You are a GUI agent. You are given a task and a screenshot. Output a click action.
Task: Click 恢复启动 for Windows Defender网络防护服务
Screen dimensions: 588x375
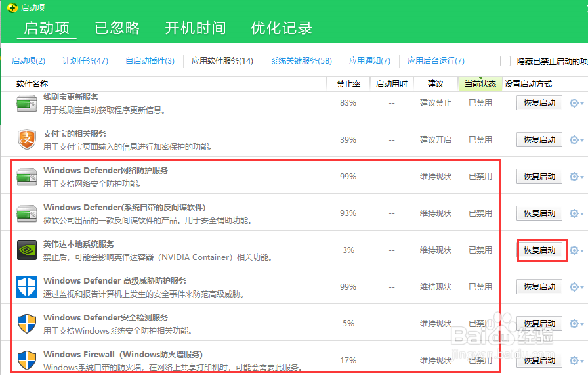[539, 177]
